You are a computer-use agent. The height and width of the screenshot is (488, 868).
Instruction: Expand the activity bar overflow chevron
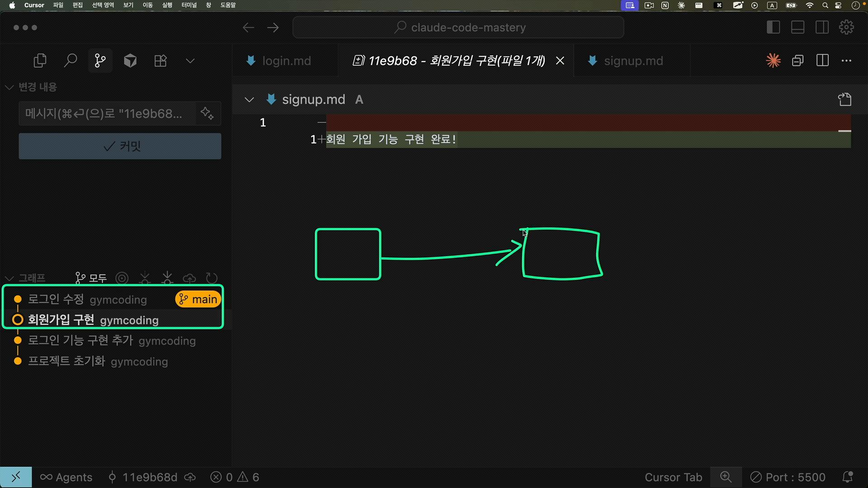190,61
